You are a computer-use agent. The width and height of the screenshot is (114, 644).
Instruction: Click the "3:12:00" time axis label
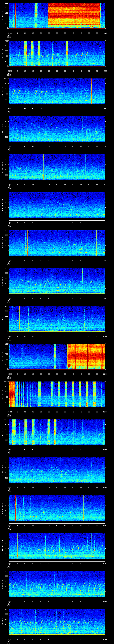point(9,450)
